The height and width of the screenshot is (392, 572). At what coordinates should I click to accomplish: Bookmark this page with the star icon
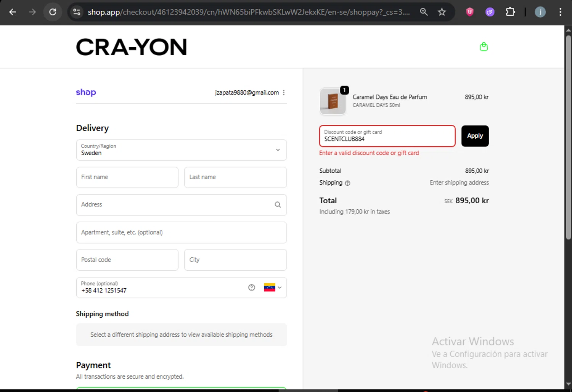[x=442, y=12]
